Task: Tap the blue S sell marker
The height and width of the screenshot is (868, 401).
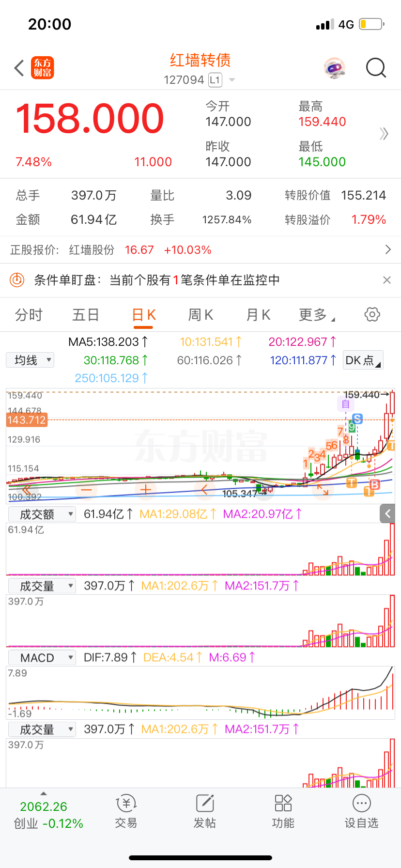Action: click(x=357, y=418)
